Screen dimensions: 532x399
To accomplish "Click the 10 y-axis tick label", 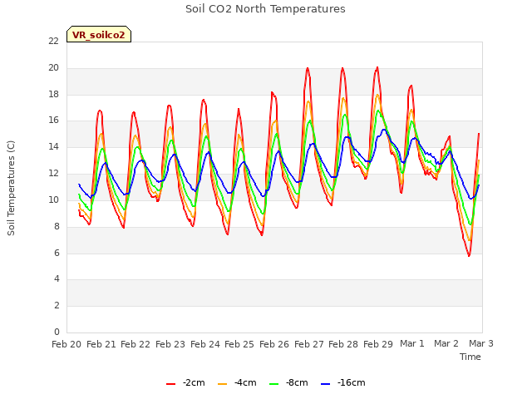I will pyautogui.click(x=53, y=199).
